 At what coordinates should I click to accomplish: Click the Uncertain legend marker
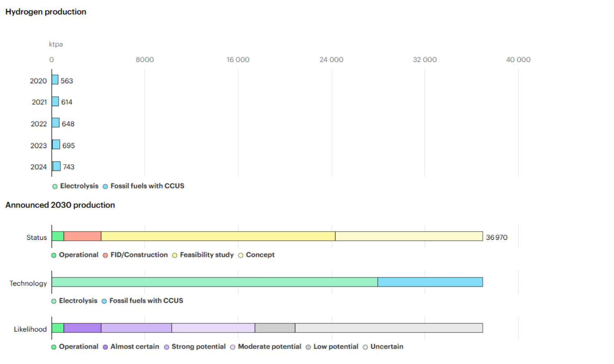[365, 347]
